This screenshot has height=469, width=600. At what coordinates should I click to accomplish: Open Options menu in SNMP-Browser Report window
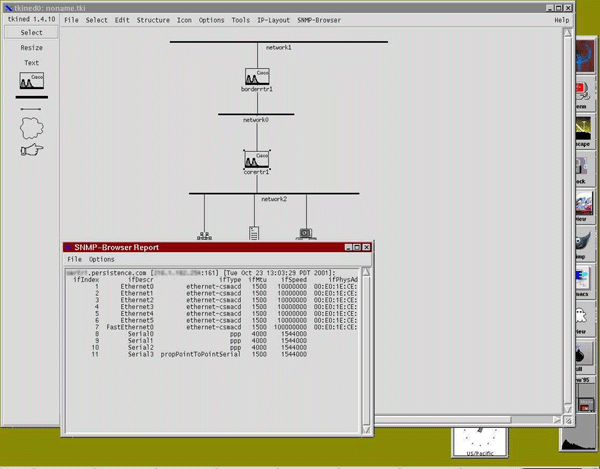pos(102,259)
